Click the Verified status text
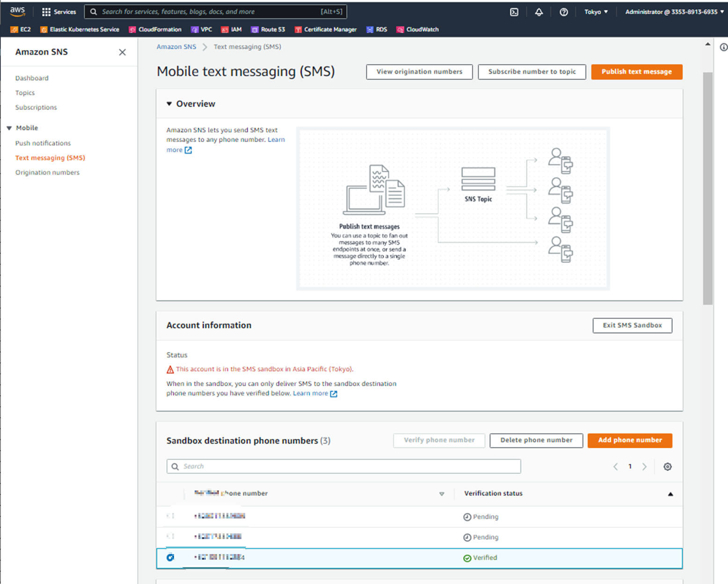The height and width of the screenshot is (584, 728). 485,558
